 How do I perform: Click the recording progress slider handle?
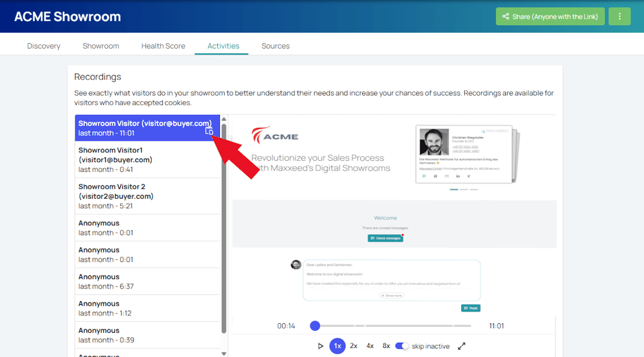[x=315, y=326]
